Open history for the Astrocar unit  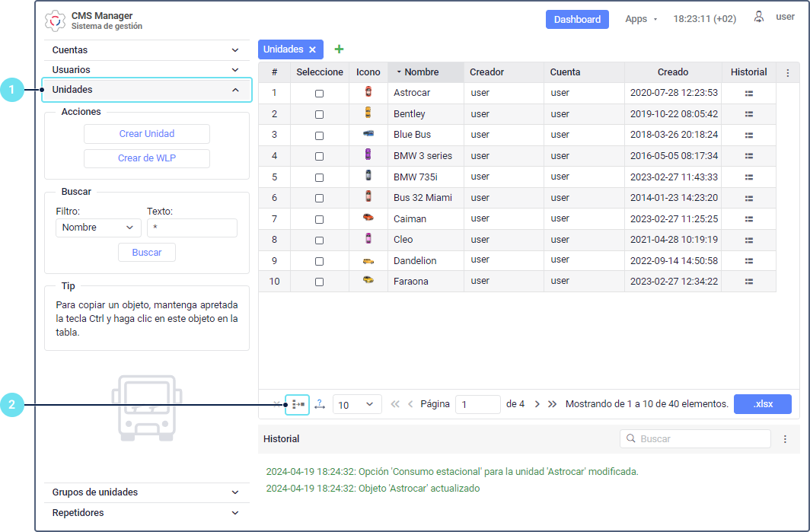click(748, 93)
